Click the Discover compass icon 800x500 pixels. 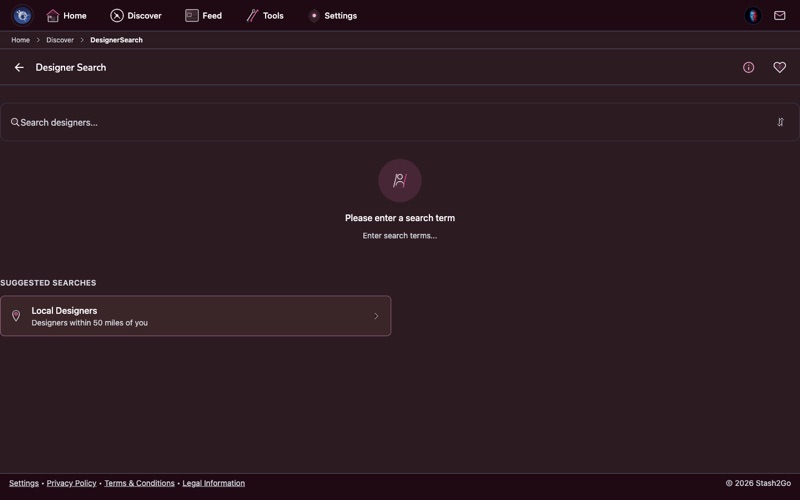[117, 16]
